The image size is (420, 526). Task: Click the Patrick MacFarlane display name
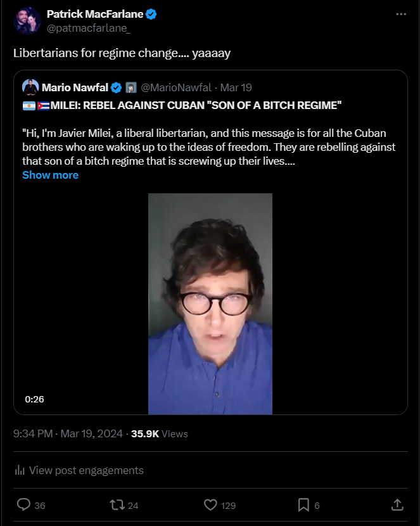pyautogui.click(x=94, y=15)
